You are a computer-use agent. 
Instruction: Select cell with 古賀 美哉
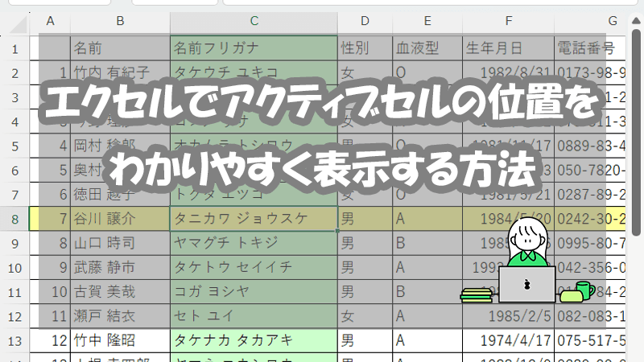coord(120,291)
